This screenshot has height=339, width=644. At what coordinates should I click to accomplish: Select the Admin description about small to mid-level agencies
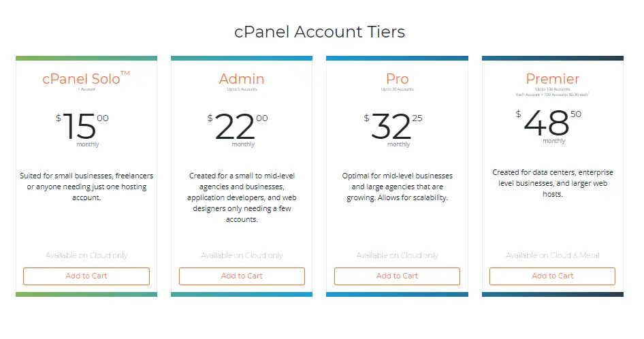(242, 197)
